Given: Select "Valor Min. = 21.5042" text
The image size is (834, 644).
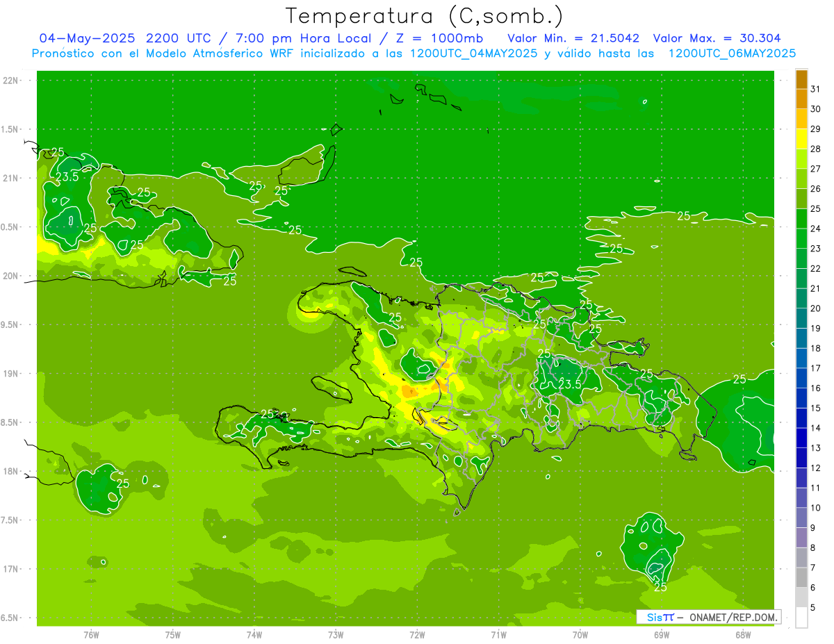Looking at the screenshot, I should tap(574, 38).
